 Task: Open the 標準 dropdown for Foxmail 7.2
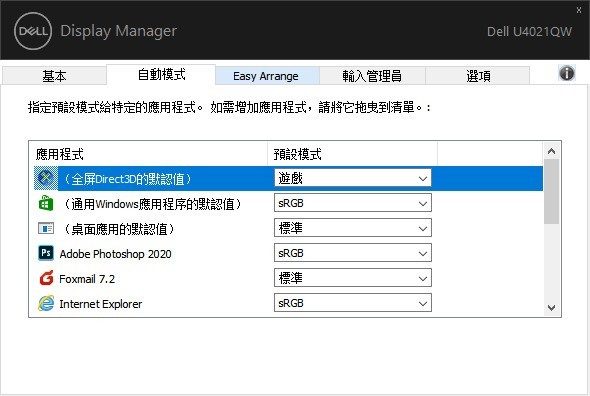[x=353, y=278]
